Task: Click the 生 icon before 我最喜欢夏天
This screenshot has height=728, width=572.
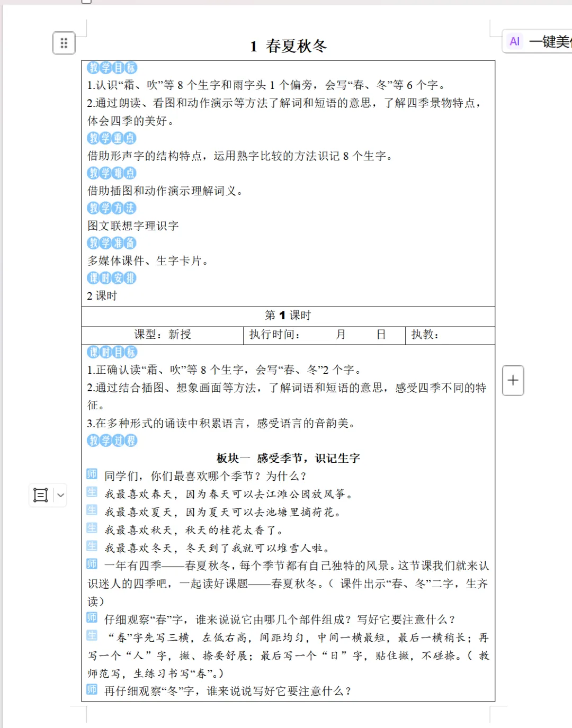Action: click(x=92, y=510)
